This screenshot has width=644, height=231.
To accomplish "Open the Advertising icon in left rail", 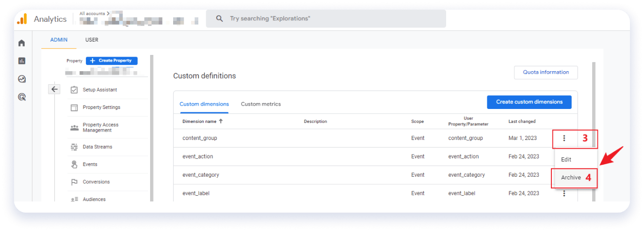I will click(22, 97).
